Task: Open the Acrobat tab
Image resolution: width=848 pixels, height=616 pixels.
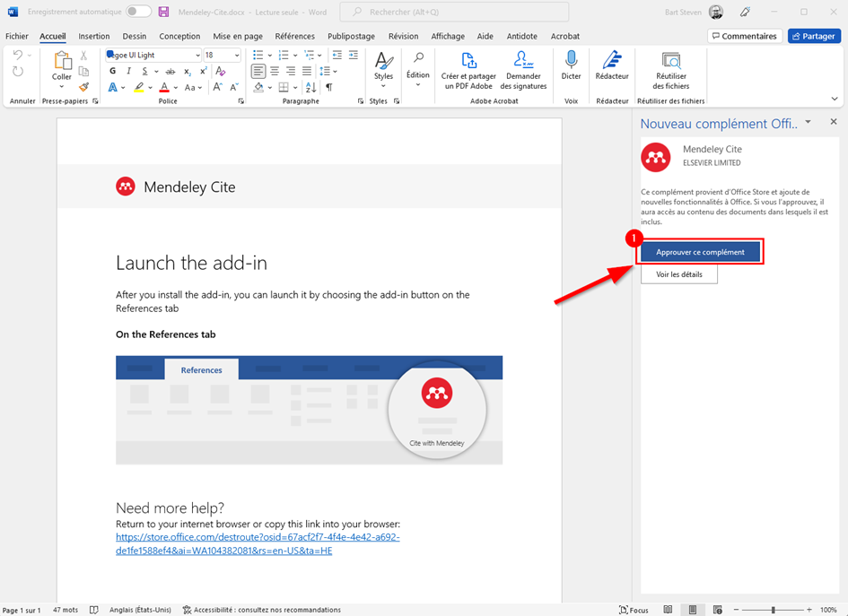Action: tap(565, 36)
